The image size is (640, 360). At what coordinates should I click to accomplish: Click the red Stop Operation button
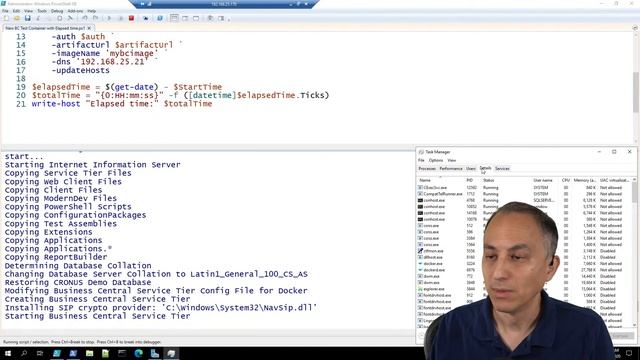131,18
